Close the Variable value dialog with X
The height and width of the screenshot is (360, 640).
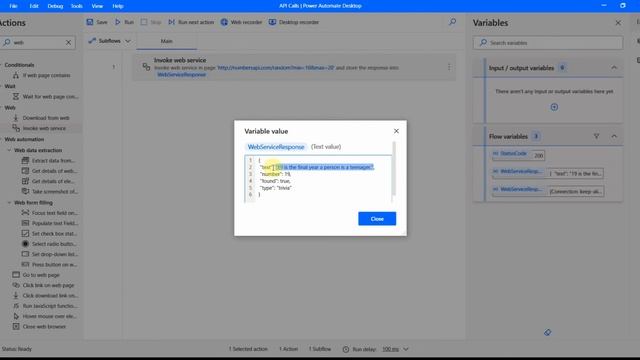point(396,131)
